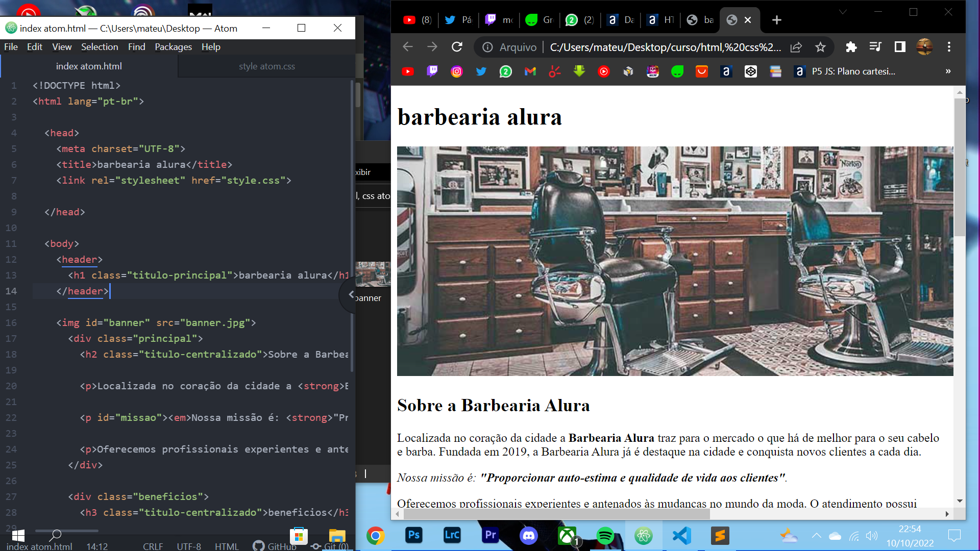Switch to style atom.css tab in Atom
980x551 pixels.
coord(266,66)
